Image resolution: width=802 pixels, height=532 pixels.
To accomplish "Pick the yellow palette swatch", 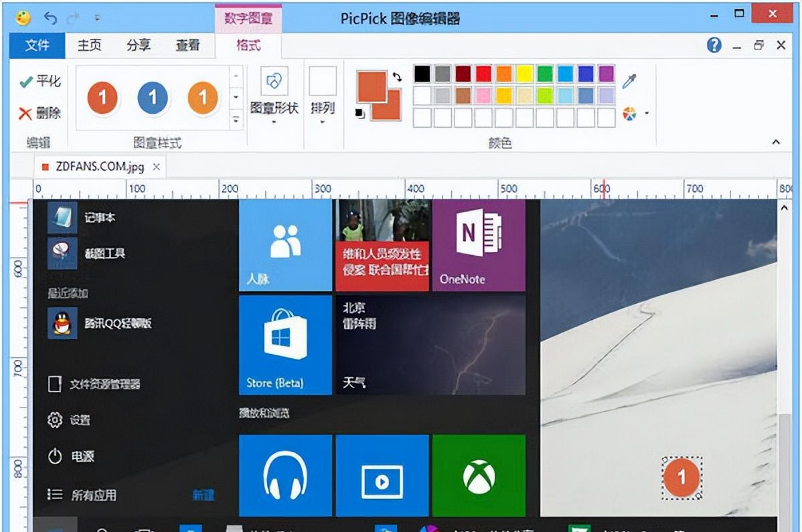I will pos(524,74).
